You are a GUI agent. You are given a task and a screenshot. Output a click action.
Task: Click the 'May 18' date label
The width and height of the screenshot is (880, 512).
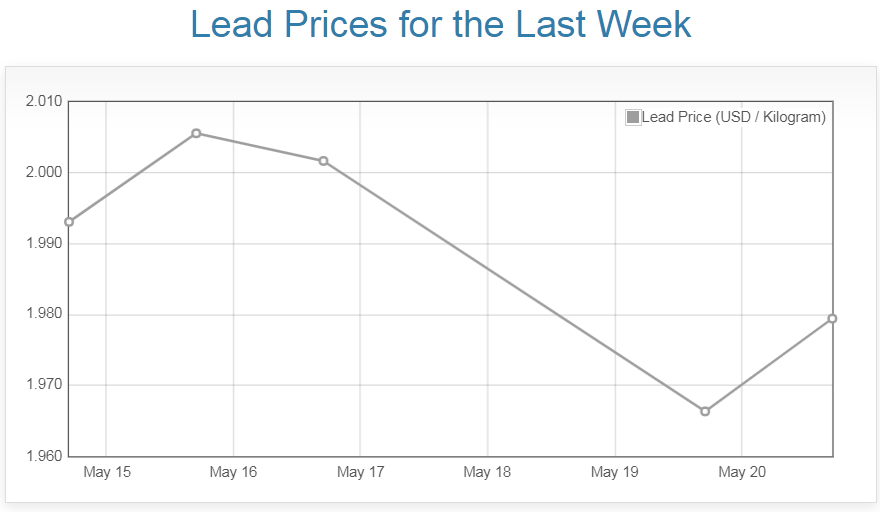487,472
